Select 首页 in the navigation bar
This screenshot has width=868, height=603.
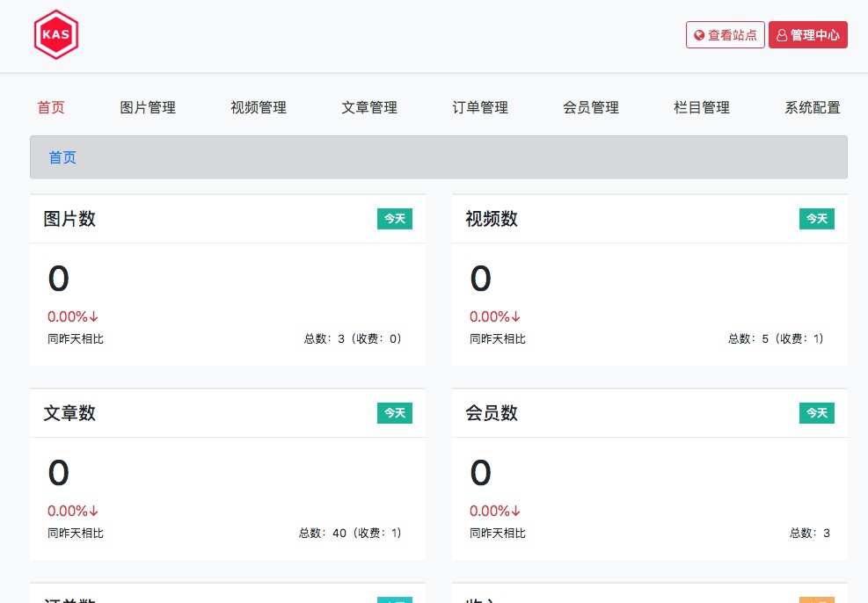(x=50, y=107)
